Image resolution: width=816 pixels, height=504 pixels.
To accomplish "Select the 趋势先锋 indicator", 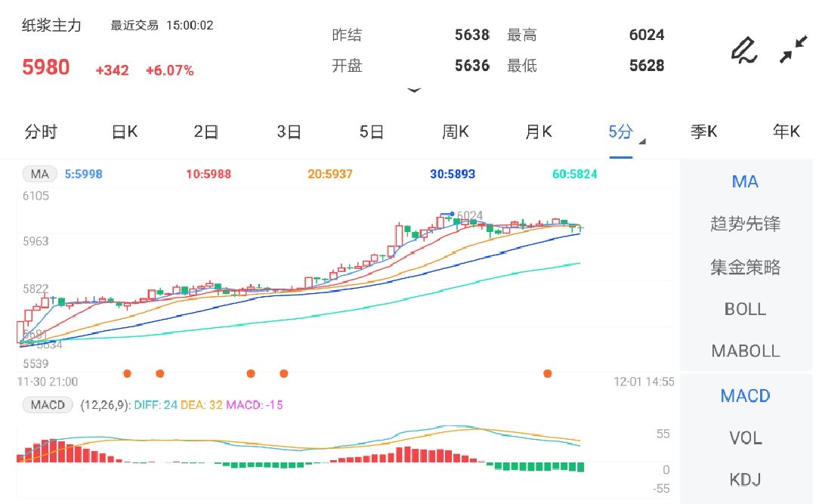I will pyautogui.click(x=744, y=224).
